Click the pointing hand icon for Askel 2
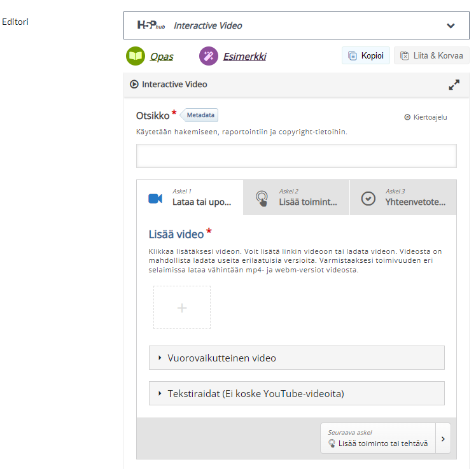 point(262,199)
